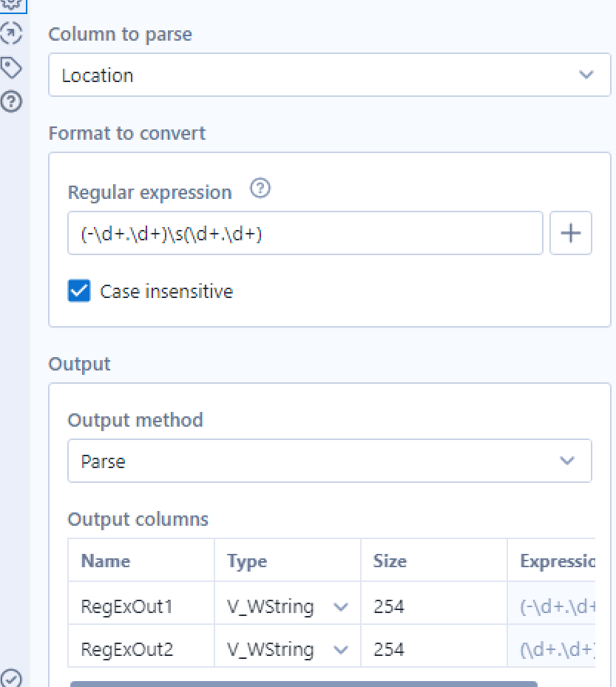The image size is (616, 687).
Task: Open the Configuration gear tab in sidebar
Action: [x=10, y=4]
